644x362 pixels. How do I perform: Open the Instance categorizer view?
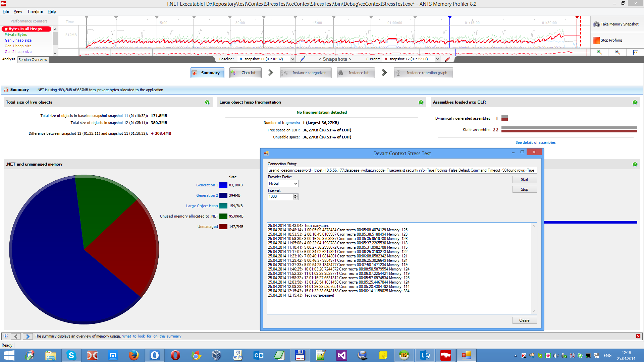[306, 73]
